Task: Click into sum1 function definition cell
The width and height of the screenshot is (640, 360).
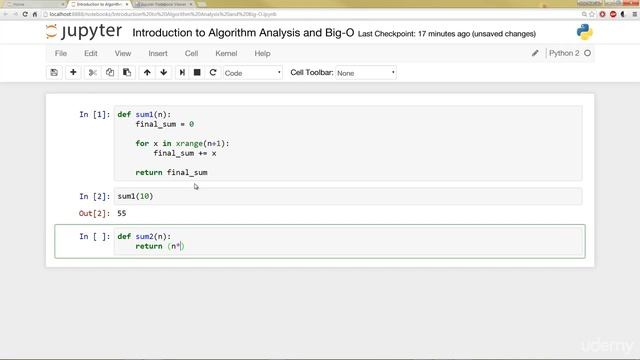Action: 348,143
